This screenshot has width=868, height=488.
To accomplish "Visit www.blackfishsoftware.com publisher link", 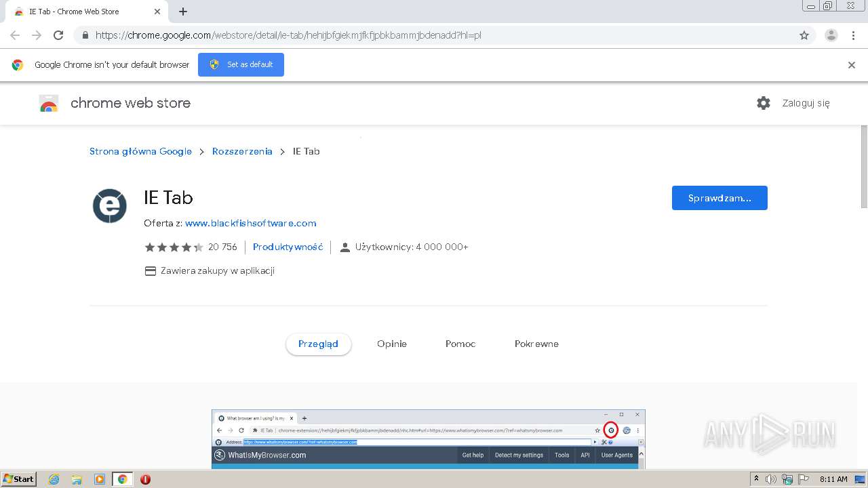I will click(251, 223).
